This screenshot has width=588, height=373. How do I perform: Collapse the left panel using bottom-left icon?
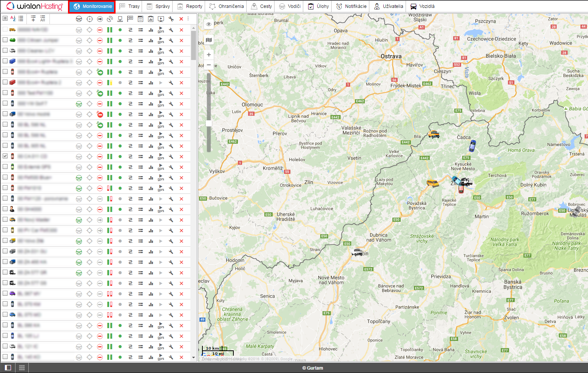click(x=8, y=368)
